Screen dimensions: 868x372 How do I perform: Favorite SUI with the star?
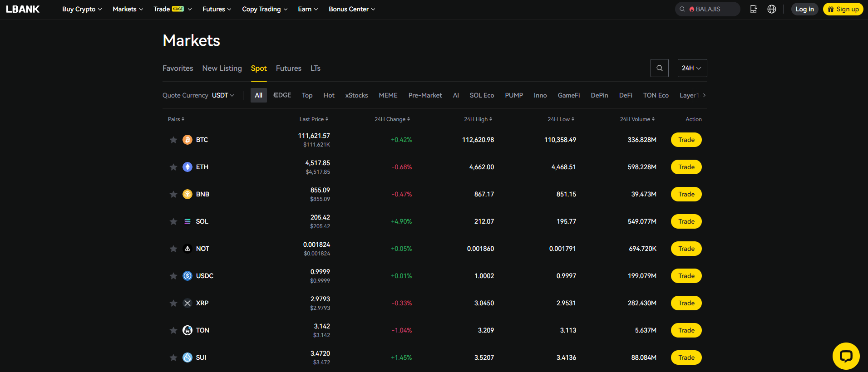tap(173, 357)
